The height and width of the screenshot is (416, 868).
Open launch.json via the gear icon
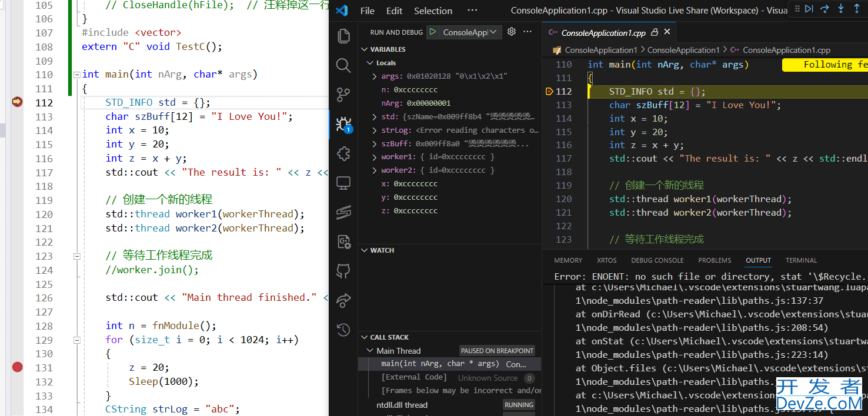click(511, 32)
